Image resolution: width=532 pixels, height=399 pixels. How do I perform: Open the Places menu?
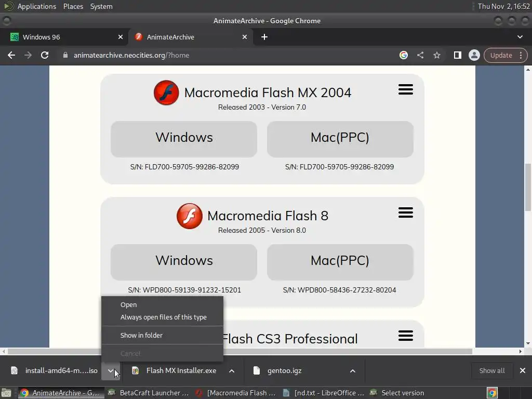click(73, 6)
